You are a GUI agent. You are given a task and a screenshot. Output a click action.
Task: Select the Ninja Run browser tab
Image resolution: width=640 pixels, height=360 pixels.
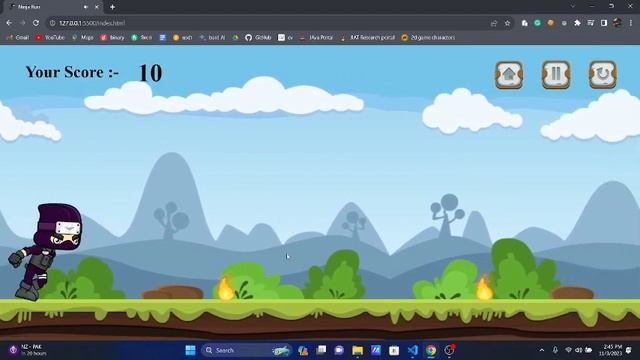click(x=53, y=7)
